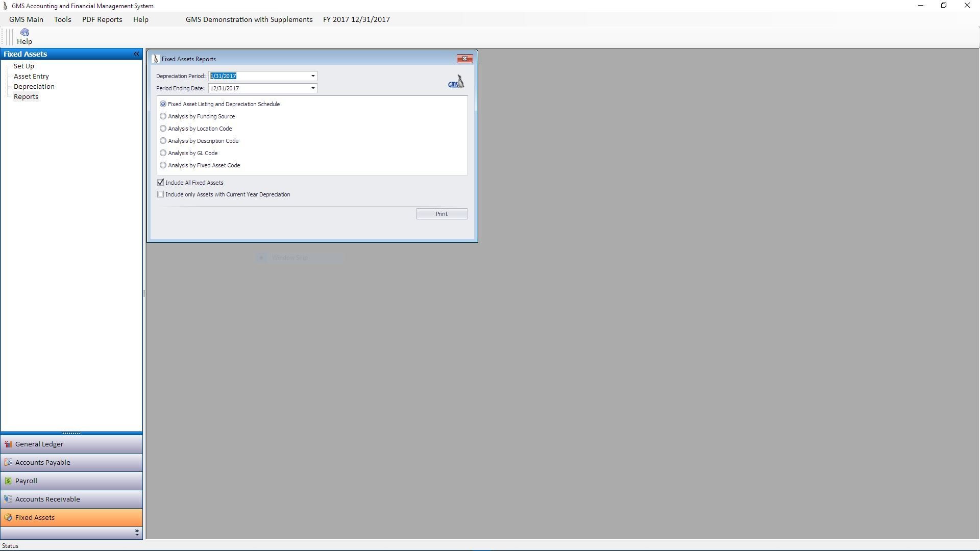Image resolution: width=980 pixels, height=551 pixels.
Task: Click the Print button
Action: pyautogui.click(x=442, y=214)
